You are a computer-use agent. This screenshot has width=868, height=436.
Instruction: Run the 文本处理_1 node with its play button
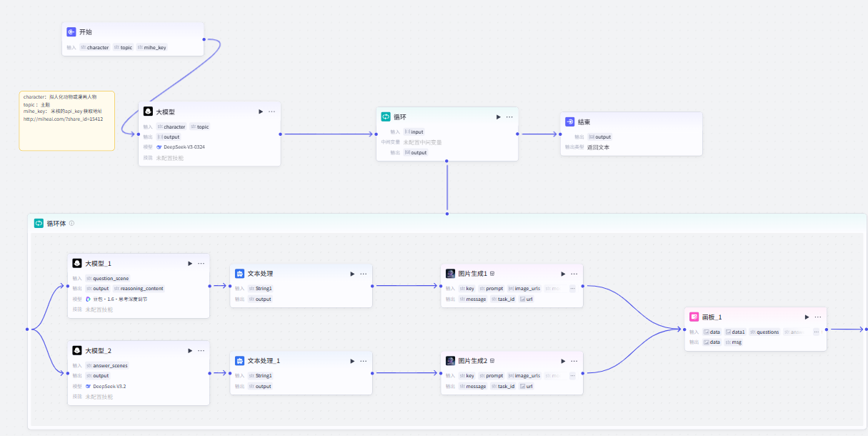coord(352,361)
